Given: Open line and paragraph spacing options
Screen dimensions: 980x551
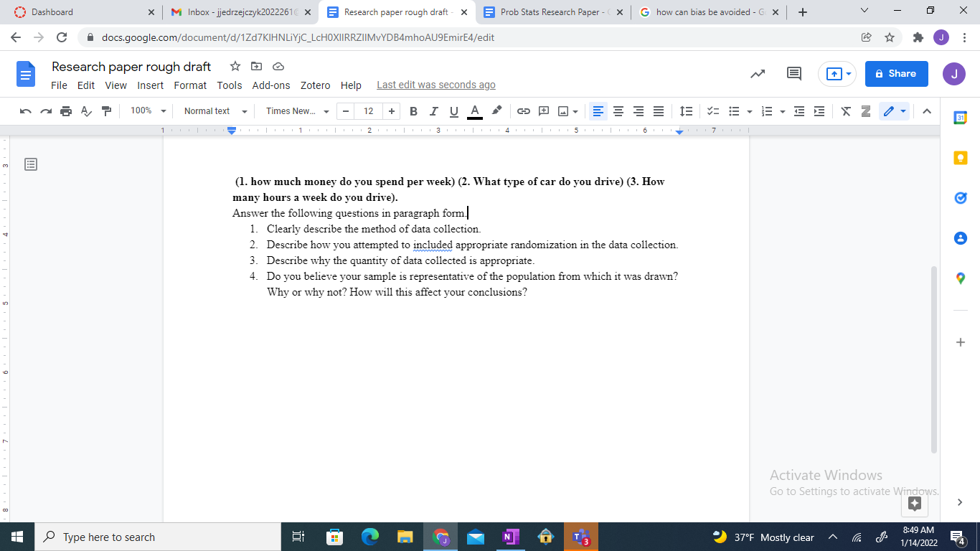Looking at the screenshot, I should [x=685, y=111].
